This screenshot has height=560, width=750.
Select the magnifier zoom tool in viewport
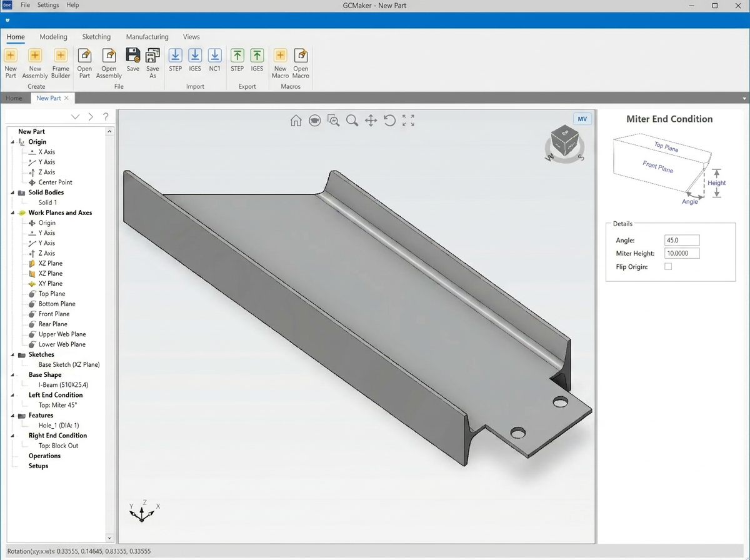coord(352,121)
